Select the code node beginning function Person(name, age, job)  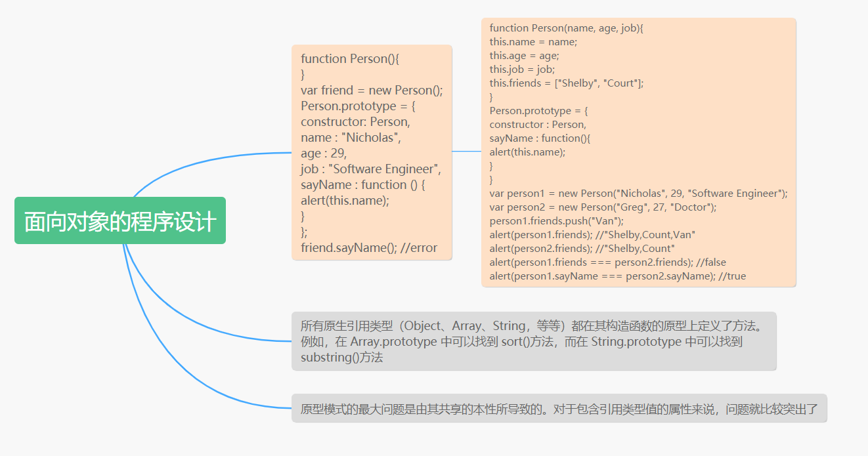point(639,152)
